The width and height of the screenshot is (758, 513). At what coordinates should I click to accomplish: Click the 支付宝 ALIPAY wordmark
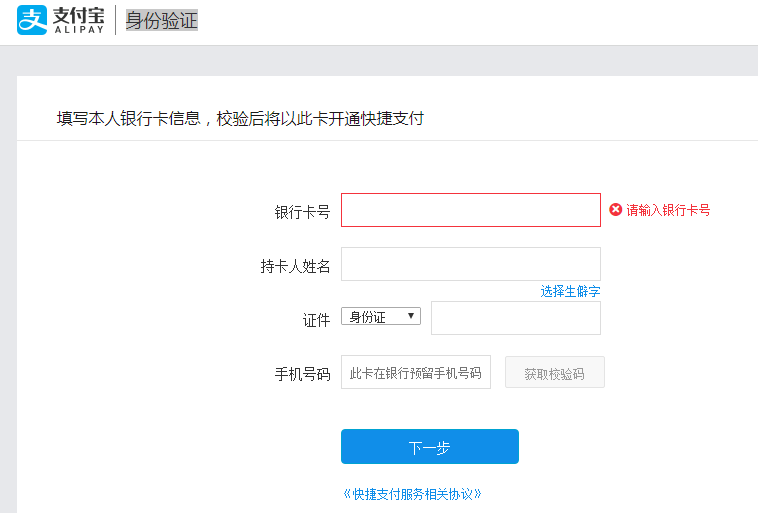78,20
